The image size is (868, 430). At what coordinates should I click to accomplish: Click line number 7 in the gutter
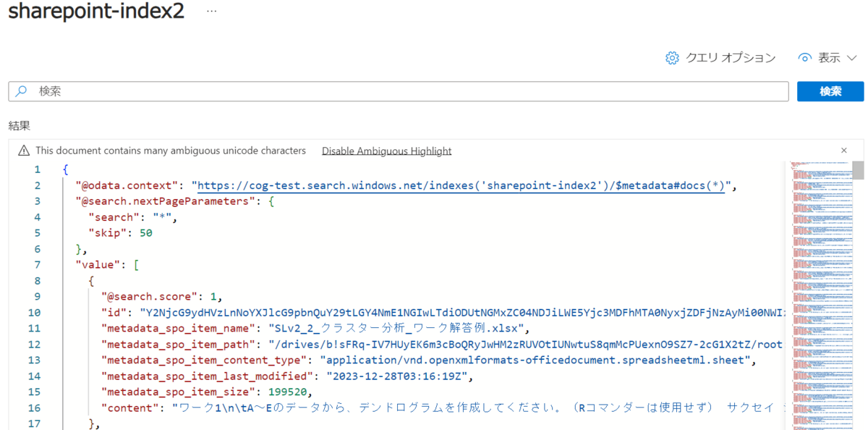37,265
